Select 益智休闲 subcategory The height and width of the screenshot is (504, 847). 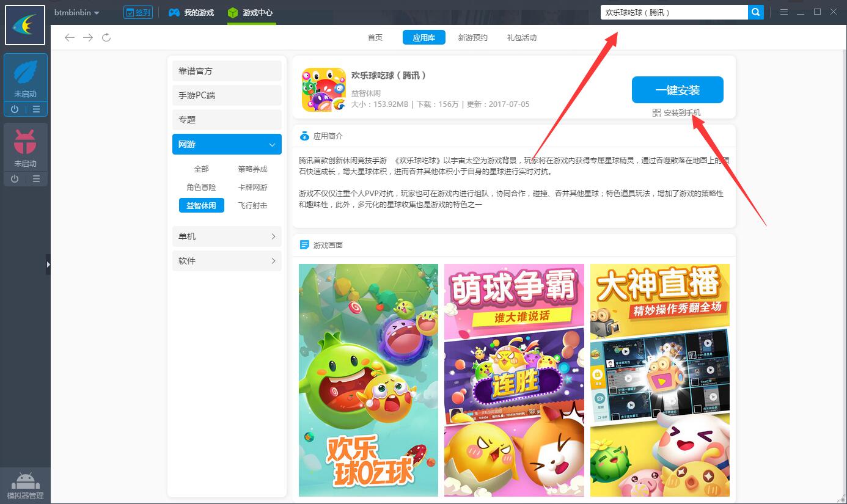tap(201, 205)
